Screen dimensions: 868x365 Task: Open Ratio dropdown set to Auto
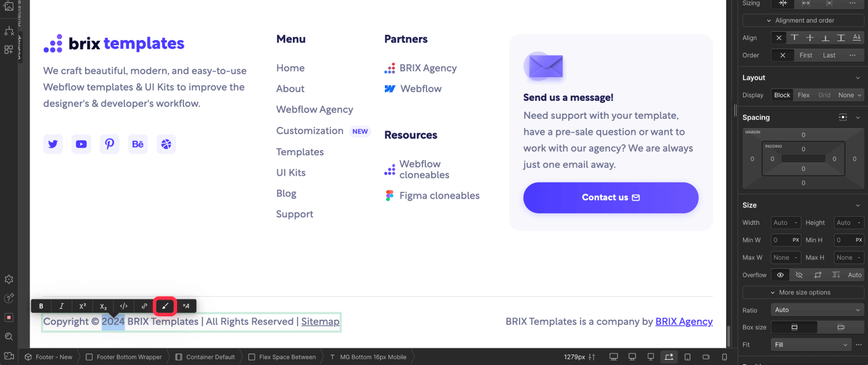818,310
